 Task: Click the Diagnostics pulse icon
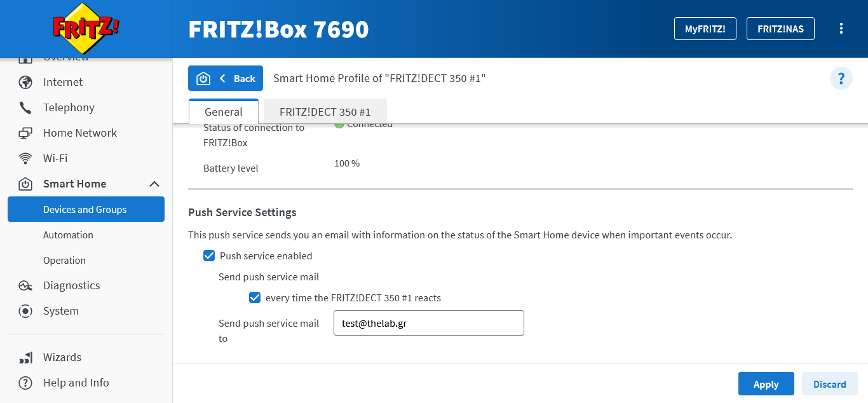click(x=25, y=285)
